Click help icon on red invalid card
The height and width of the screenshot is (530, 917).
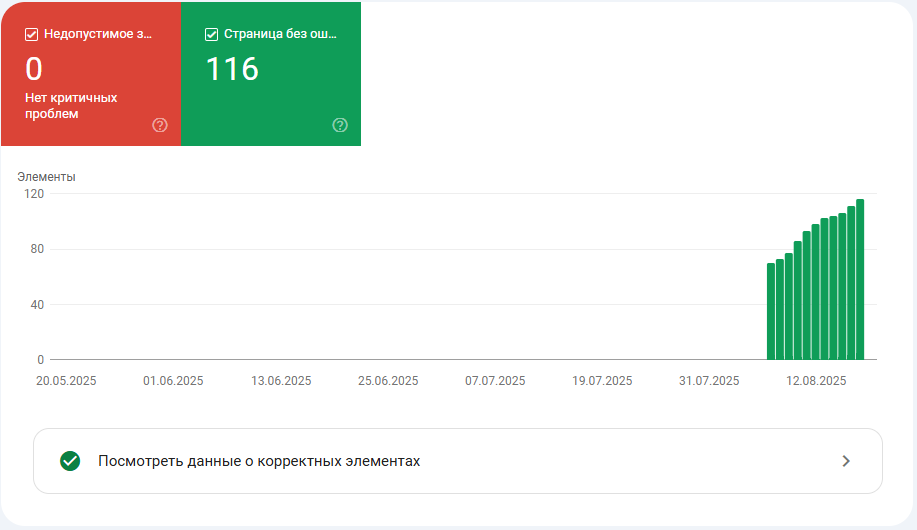[x=160, y=125]
